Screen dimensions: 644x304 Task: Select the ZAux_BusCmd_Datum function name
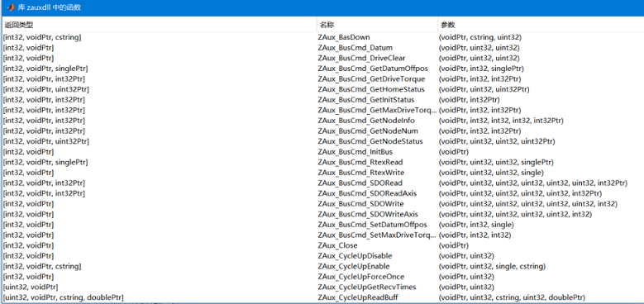(x=355, y=48)
